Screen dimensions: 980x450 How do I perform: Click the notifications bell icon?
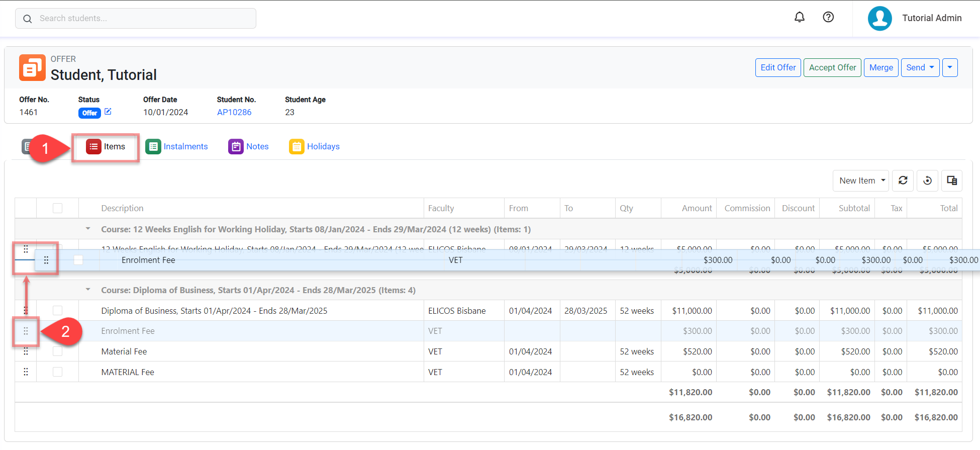tap(799, 17)
